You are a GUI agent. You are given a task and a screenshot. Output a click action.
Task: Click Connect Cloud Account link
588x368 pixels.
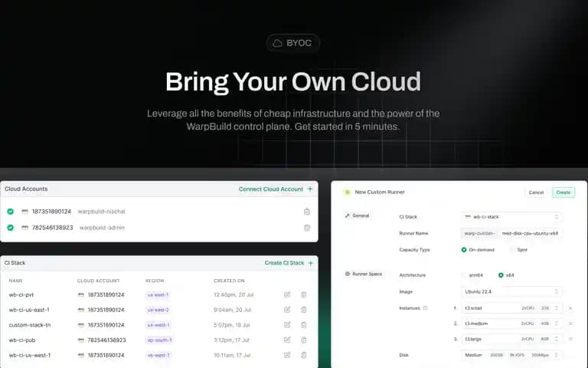coord(271,189)
